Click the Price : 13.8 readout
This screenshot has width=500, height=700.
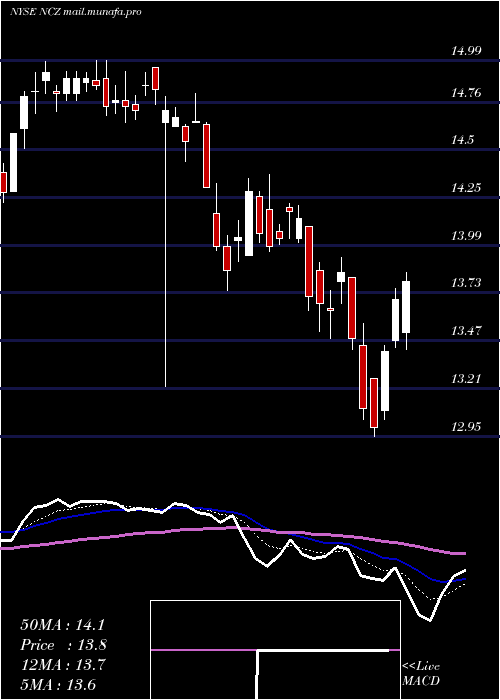(63, 645)
